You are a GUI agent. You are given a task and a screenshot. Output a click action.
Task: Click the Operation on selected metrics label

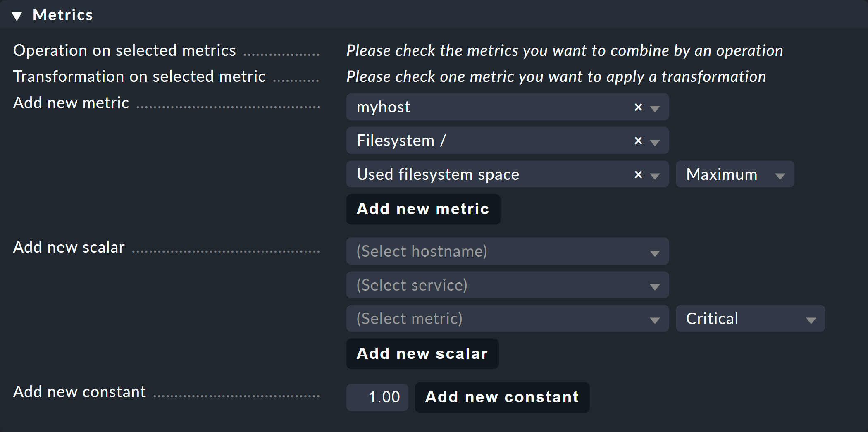tap(124, 50)
